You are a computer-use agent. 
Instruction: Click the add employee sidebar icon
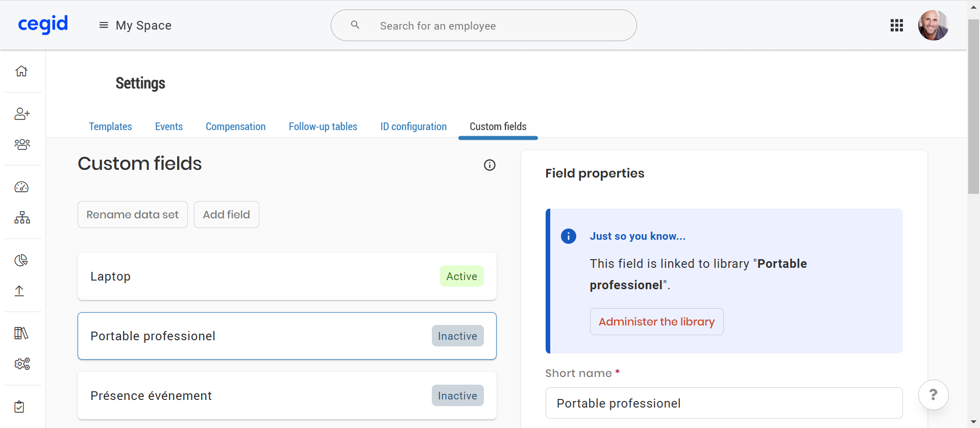coord(22,114)
